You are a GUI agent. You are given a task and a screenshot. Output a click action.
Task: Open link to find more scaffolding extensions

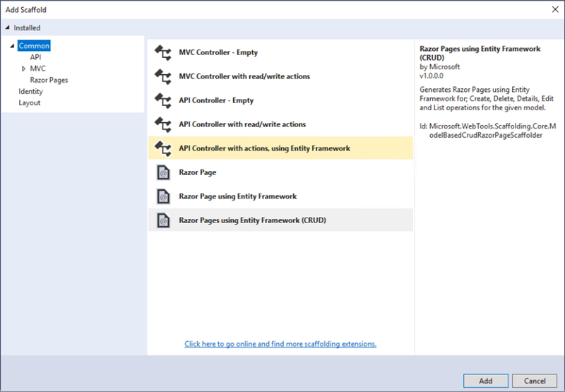click(280, 344)
